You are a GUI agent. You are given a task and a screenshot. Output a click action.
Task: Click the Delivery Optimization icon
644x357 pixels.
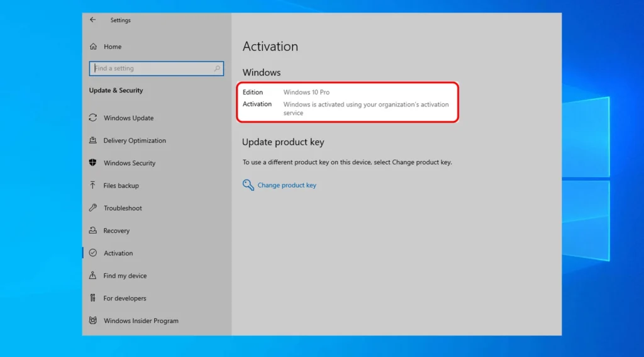click(93, 140)
